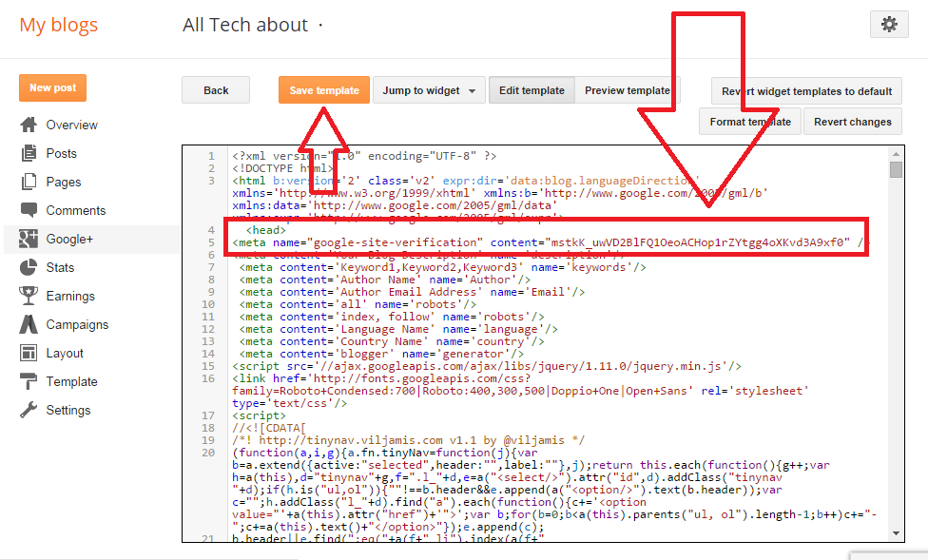Viewport: 928px width, 560px height.
Task: Click the Template paint roller icon
Action: [x=29, y=381]
